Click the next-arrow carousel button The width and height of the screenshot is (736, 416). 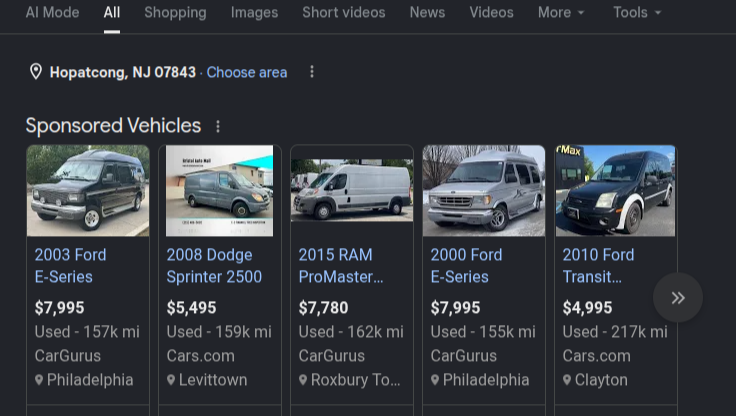[678, 298]
